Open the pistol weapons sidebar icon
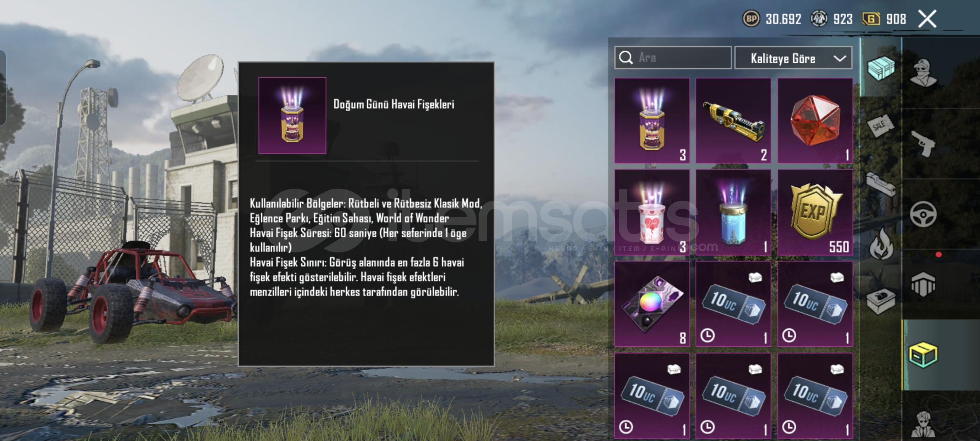The width and height of the screenshot is (980, 441). point(924,144)
